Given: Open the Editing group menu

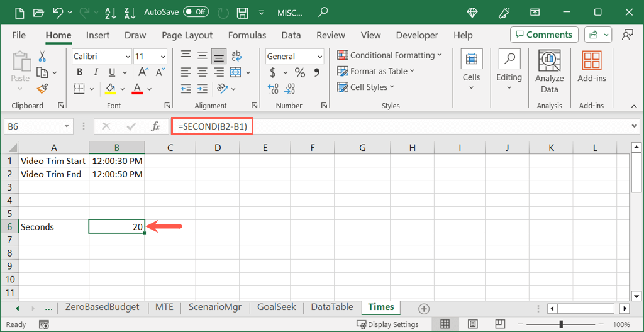Looking at the screenshot, I should (509, 70).
